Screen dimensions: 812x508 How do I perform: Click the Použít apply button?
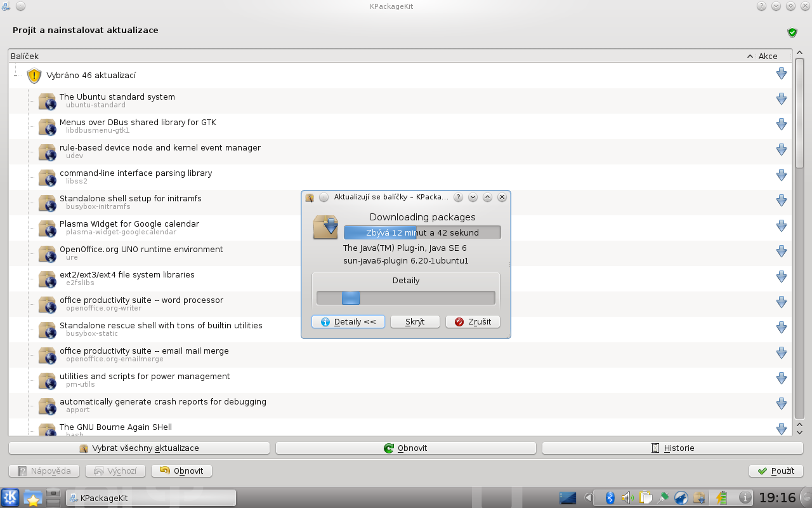(776, 471)
